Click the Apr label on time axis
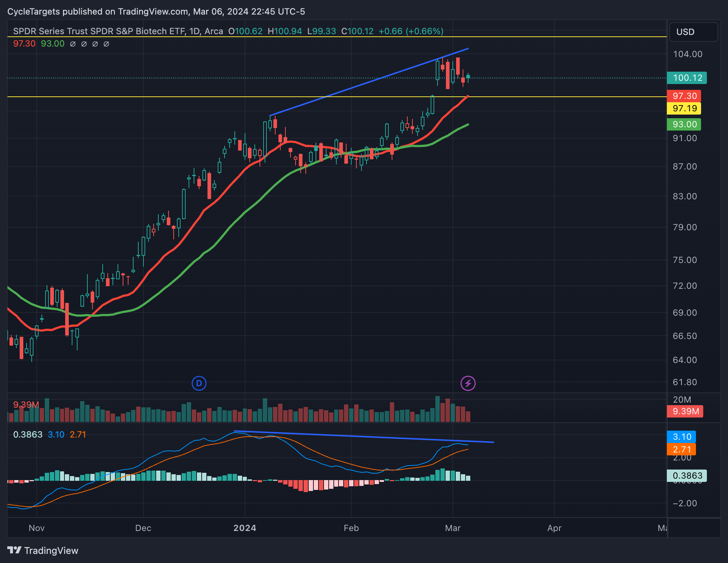The height and width of the screenshot is (563, 728). (x=554, y=528)
